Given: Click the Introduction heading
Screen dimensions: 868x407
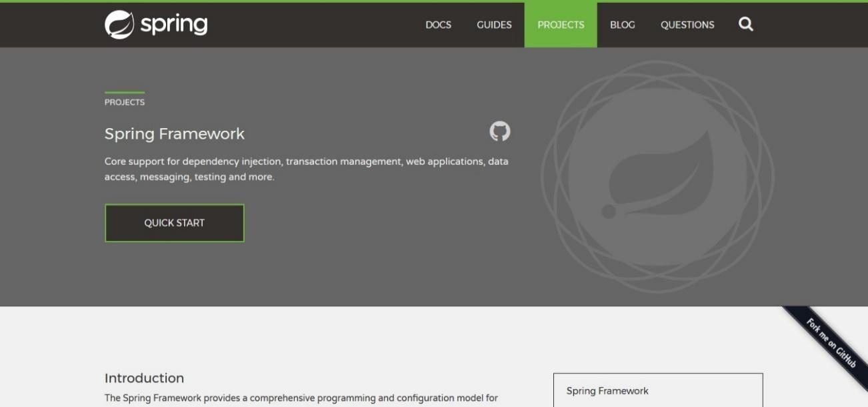Looking at the screenshot, I should click(144, 378).
